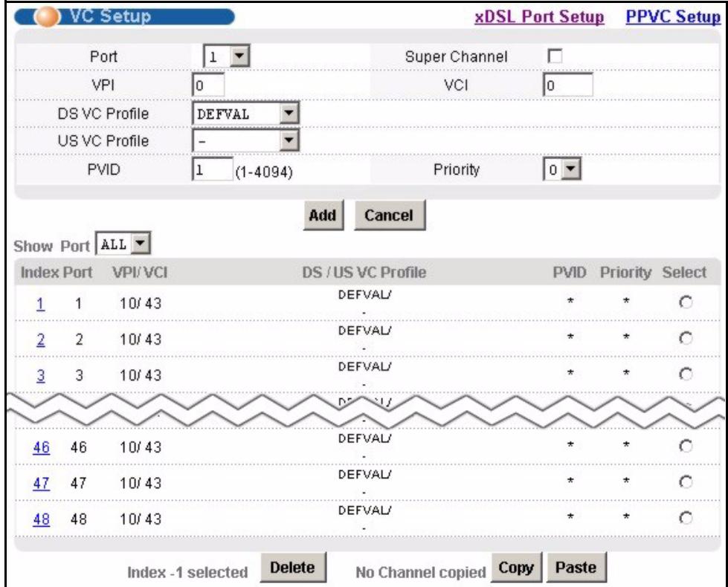Open index 46 link
The width and height of the screenshot is (728, 587).
pos(42,447)
